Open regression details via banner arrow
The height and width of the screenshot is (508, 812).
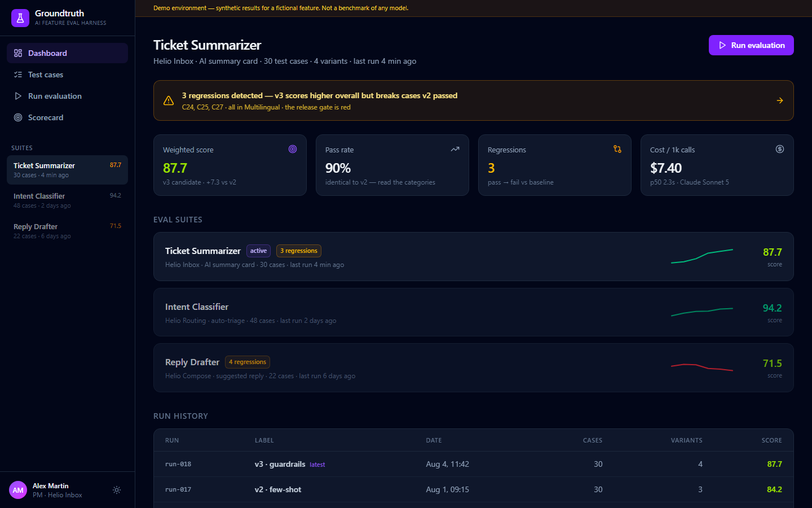(780, 100)
